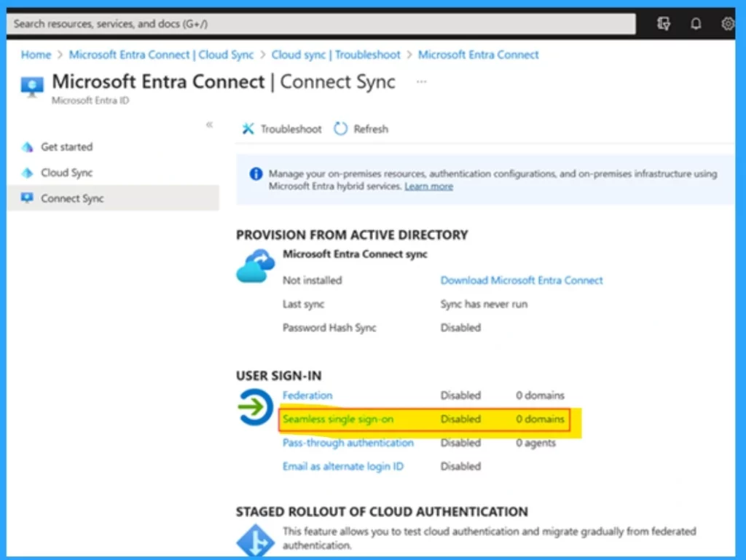Click the 'Microsoft Entra ID' subtitle
Viewport: 746px width, 560px height.
point(90,100)
